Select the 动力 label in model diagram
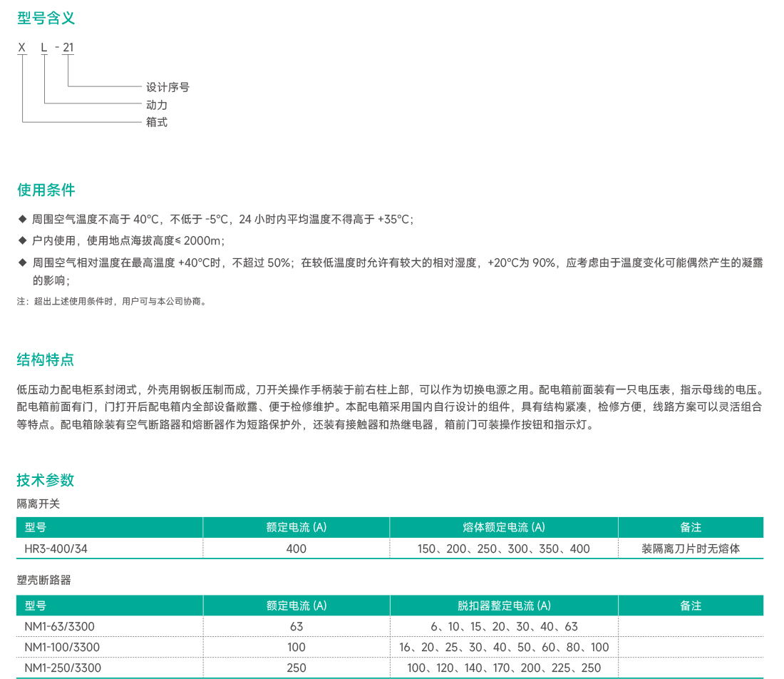This screenshot has height=679, width=784. tap(157, 105)
